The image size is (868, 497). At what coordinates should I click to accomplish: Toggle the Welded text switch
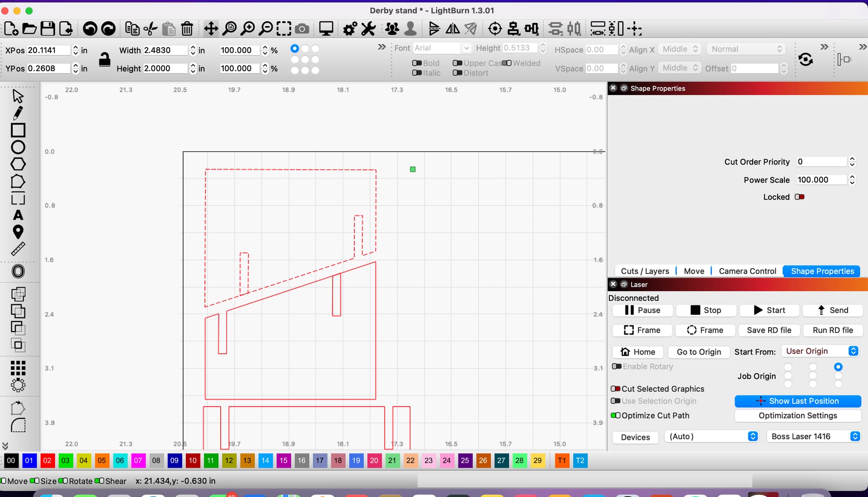507,63
